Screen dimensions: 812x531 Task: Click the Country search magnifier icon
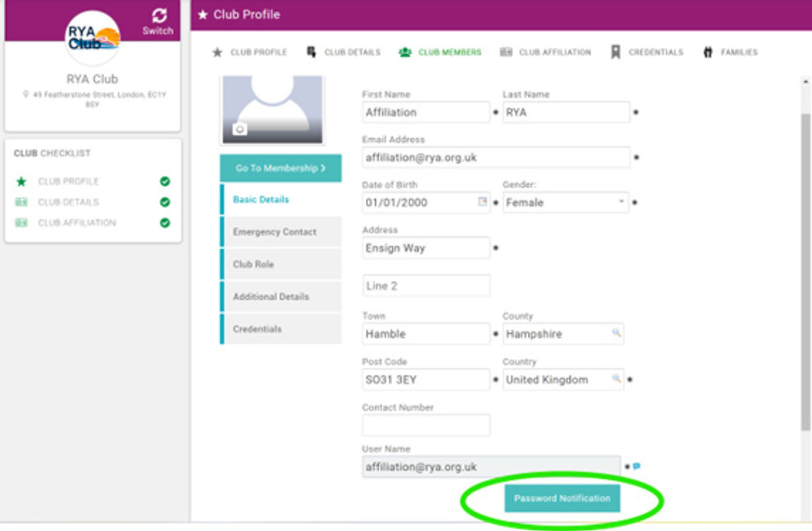click(x=616, y=379)
